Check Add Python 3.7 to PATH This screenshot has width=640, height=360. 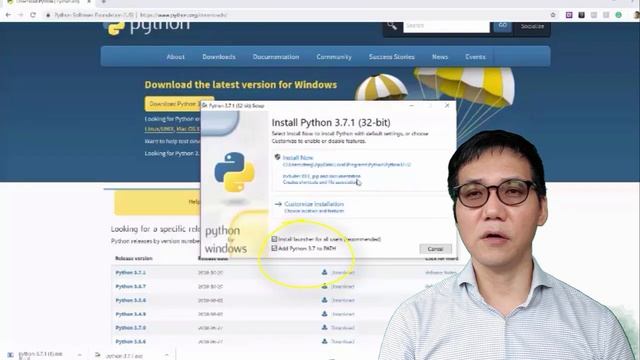click(274, 248)
